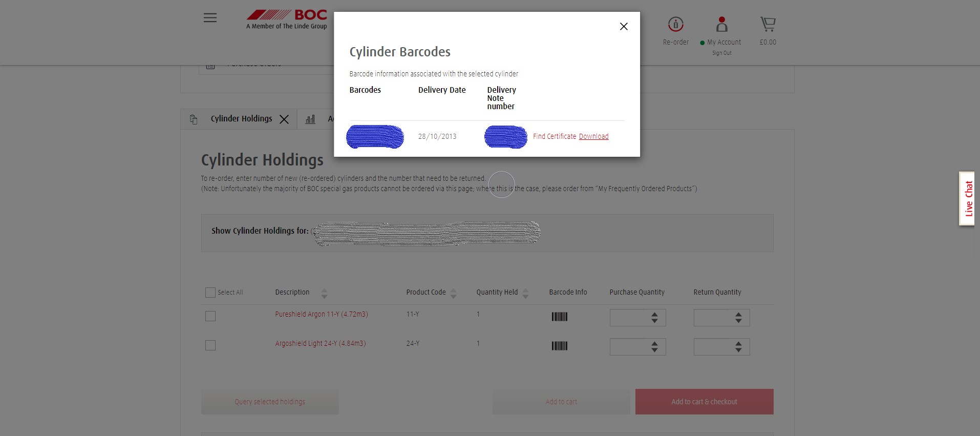Screen dimensions: 980x436
Task: Close the Cylinder Barcodes dialog
Action: (x=624, y=27)
